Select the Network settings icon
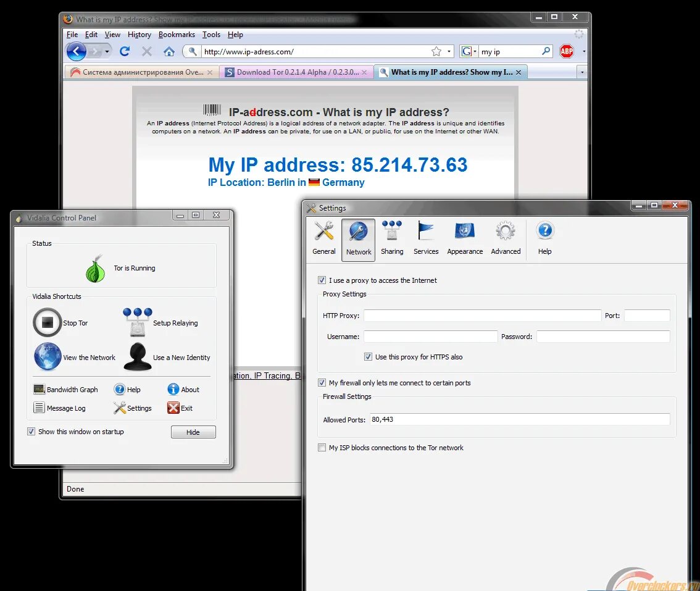 click(359, 240)
